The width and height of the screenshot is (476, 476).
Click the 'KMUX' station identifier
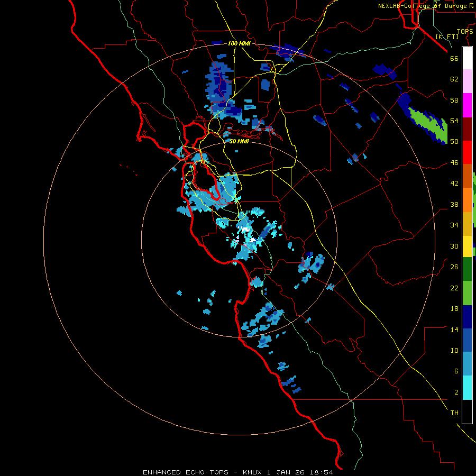click(x=252, y=472)
